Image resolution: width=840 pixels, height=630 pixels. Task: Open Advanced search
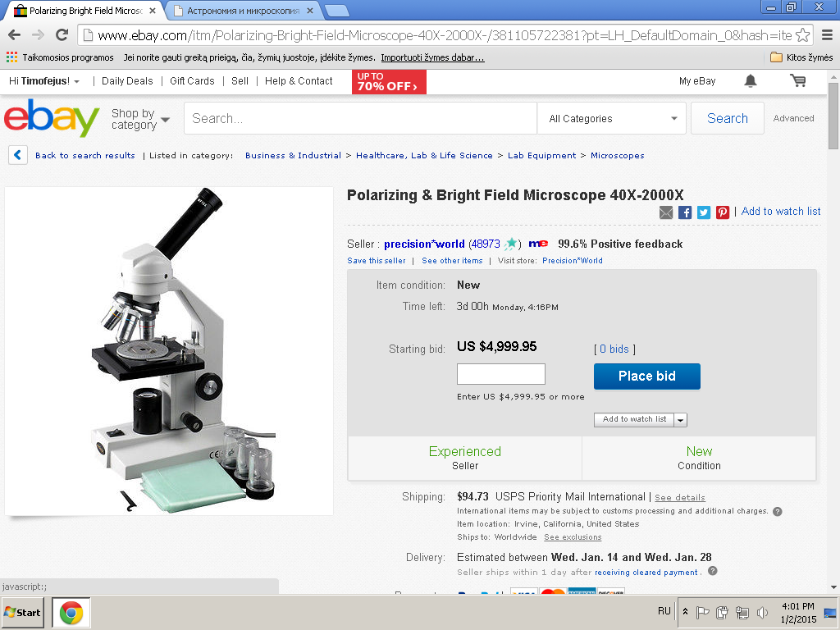coord(793,118)
